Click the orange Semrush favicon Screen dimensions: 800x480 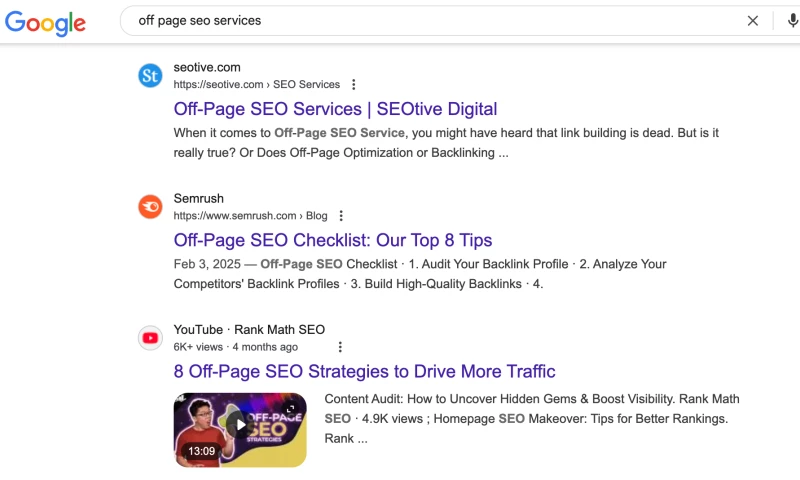[150, 207]
